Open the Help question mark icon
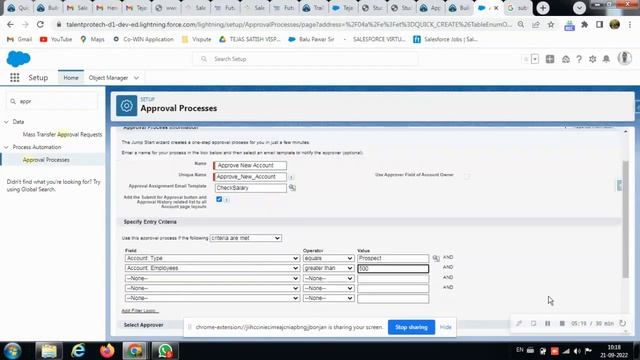This screenshot has width=640, height=360. click(x=579, y=59)
